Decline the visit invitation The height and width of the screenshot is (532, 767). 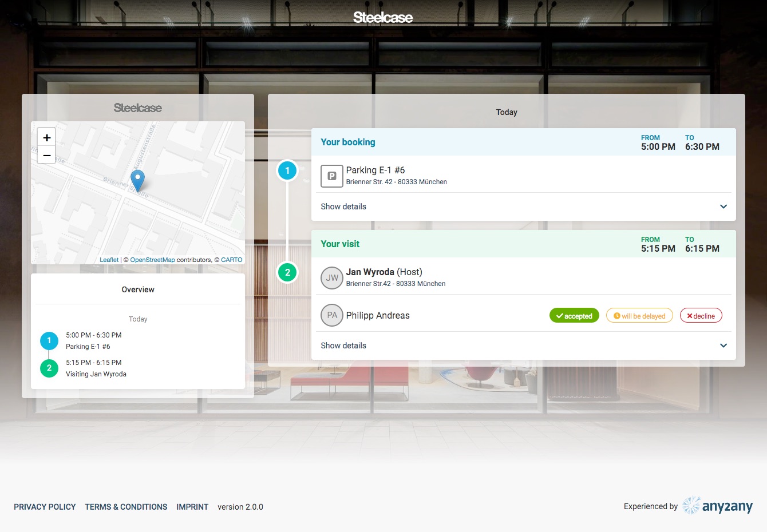tap(701, 316)
